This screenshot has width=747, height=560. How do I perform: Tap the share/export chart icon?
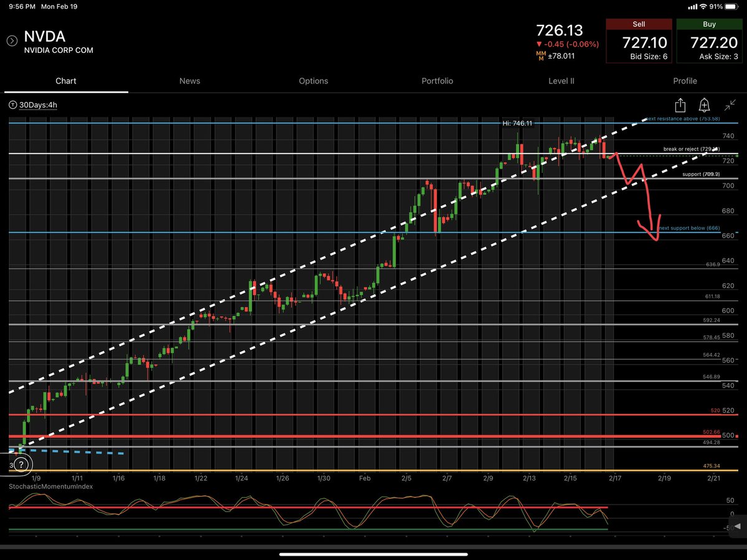[x=680, y=105]
